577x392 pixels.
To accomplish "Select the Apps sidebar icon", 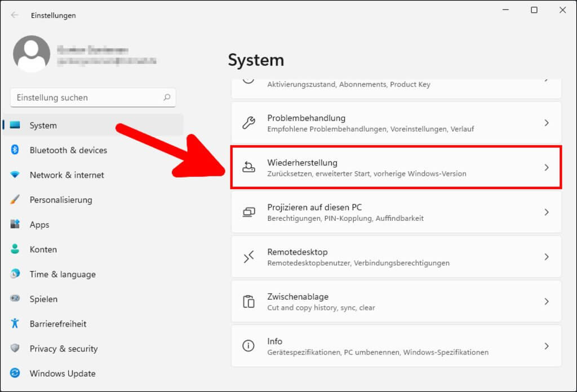I will click(16, 225).
